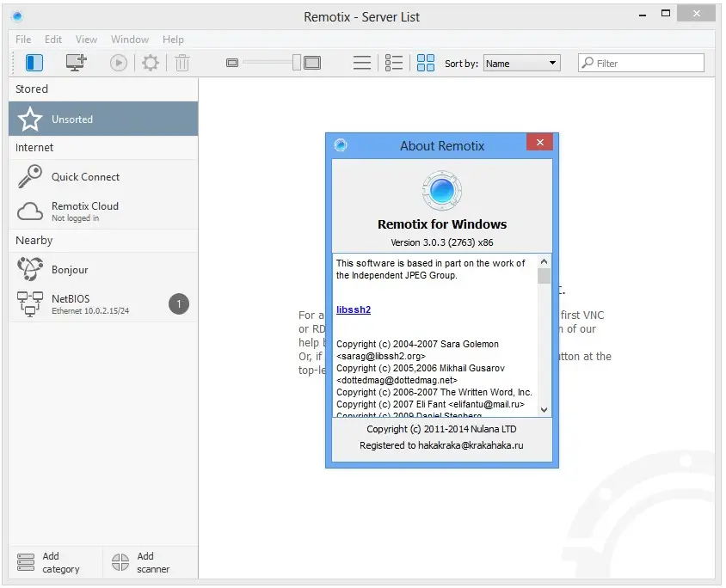
Task: Click the Filter search field
Action: [641, 63]
